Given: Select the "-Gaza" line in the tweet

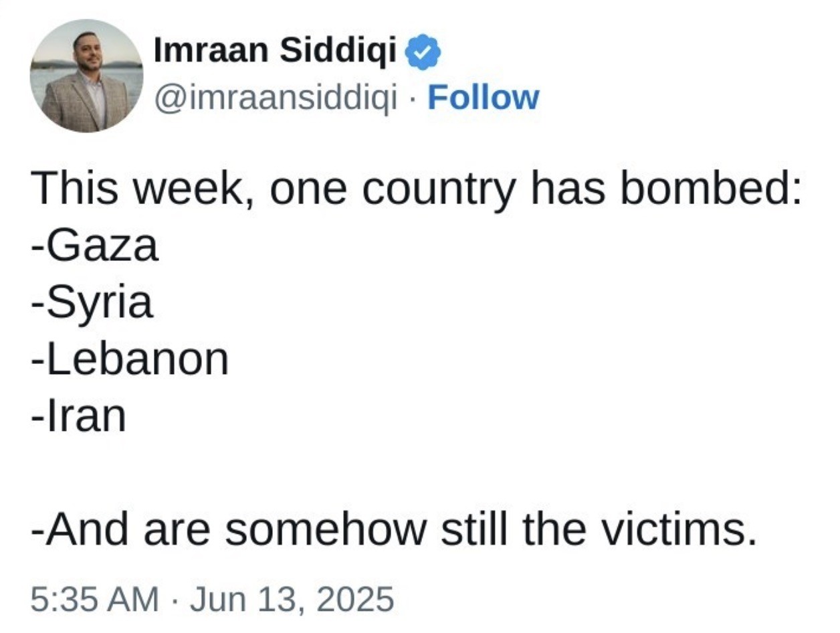Looking at the screenshot, I should point(95,245).
